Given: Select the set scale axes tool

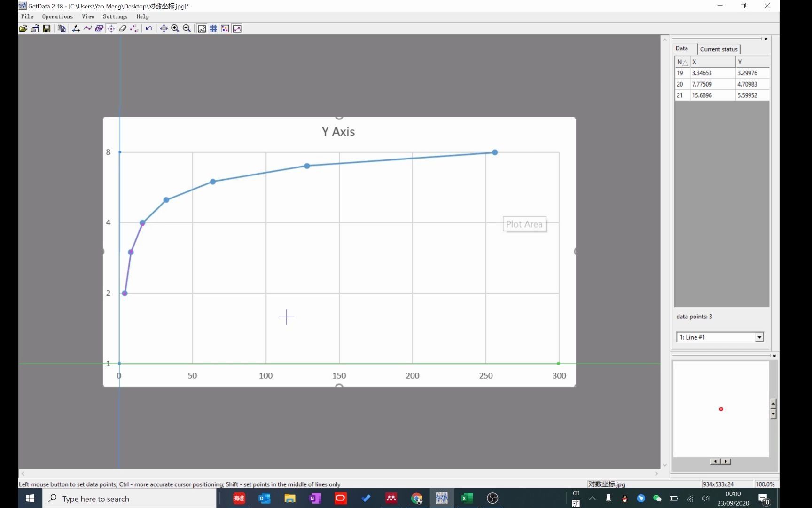Looking at the screenshot, I should tap(76, 29).
